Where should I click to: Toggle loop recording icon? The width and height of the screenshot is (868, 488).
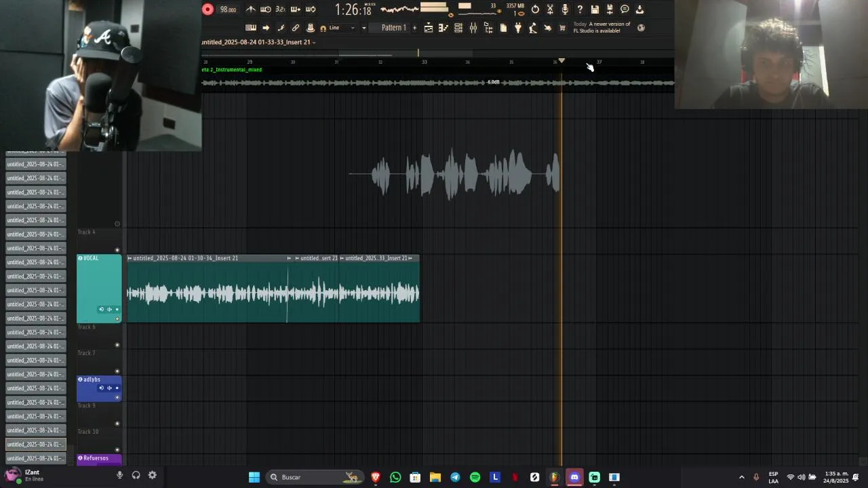pos(311,9)
